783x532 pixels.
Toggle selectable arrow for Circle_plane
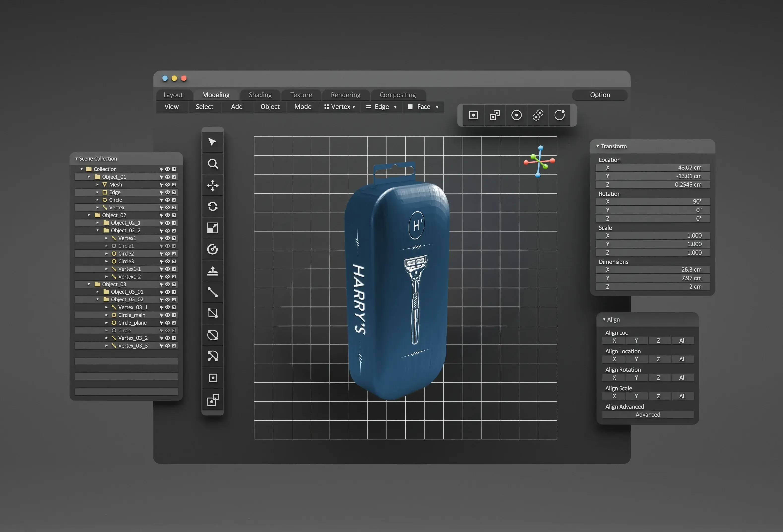(161, 323)
